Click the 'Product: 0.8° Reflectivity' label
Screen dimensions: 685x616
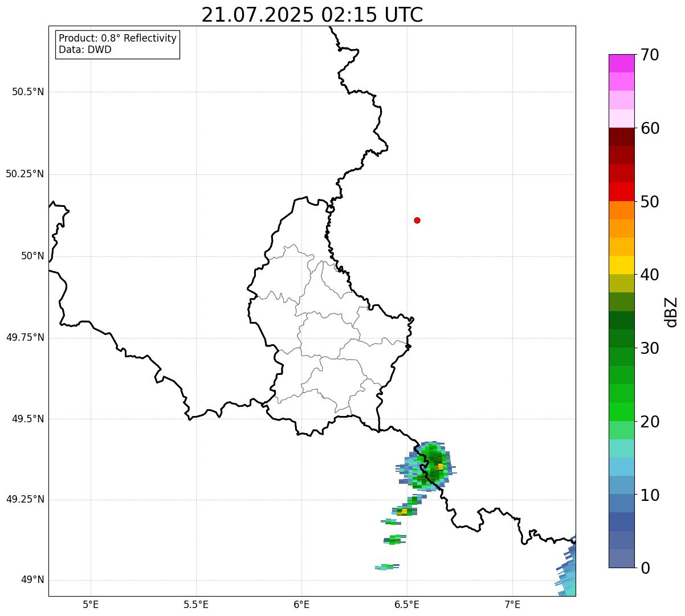[x=118, y=38]
